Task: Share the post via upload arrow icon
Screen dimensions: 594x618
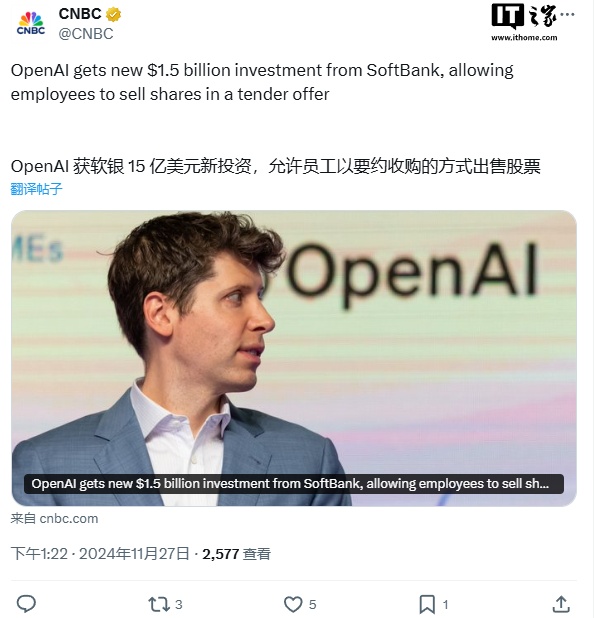Action: pos(561,604)
